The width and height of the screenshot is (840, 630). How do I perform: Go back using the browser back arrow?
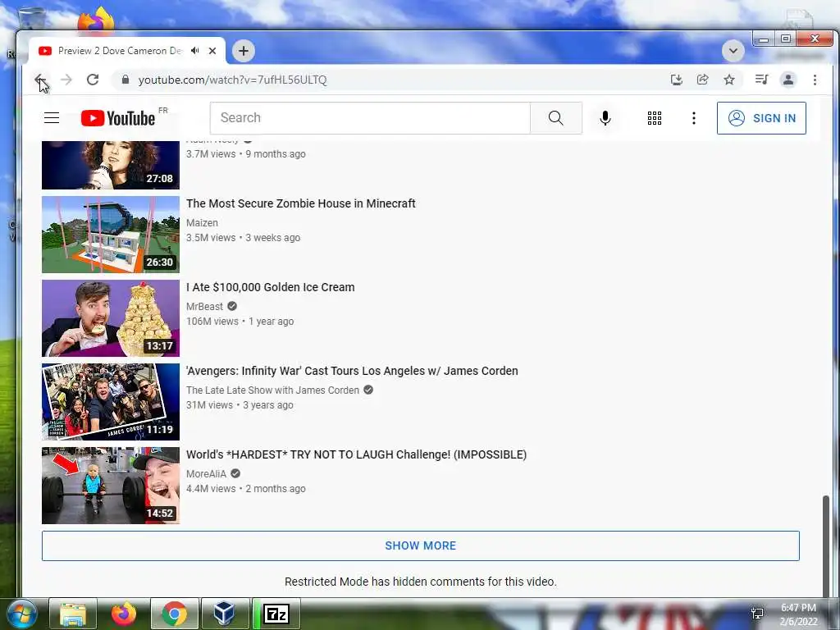pos(39,80)
